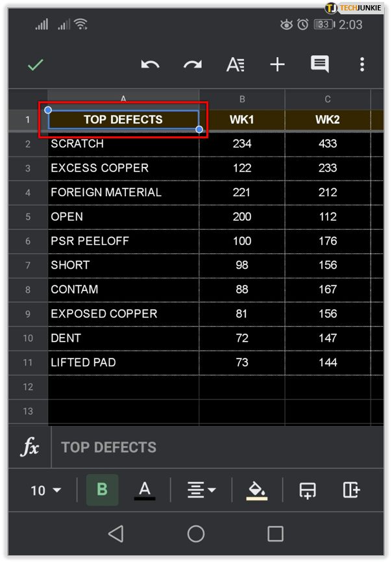Tap the insert column icon
This screenshot has height=563, width=392.
coord(351,490)
